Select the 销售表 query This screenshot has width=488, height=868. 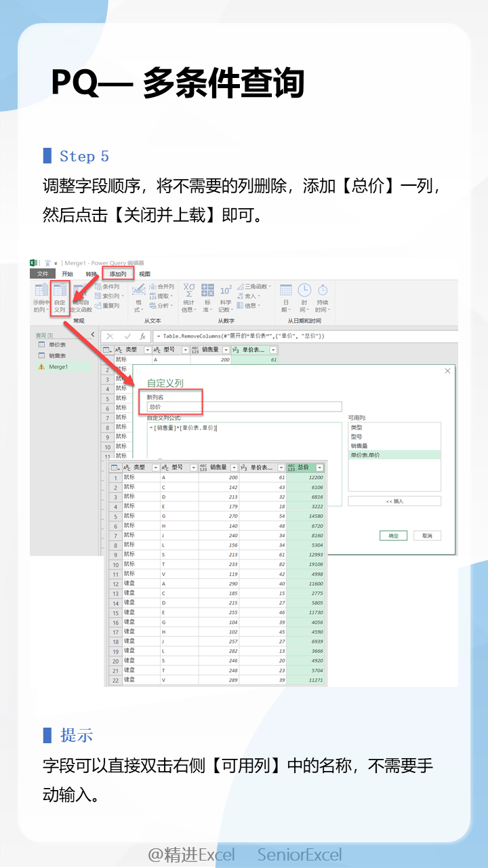tap(57, 355)
